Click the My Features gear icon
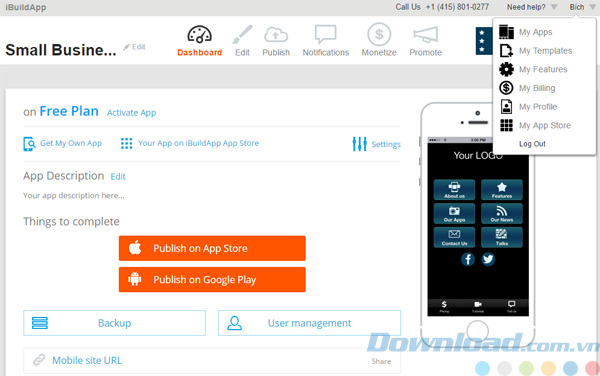 [x=506, y=69]
